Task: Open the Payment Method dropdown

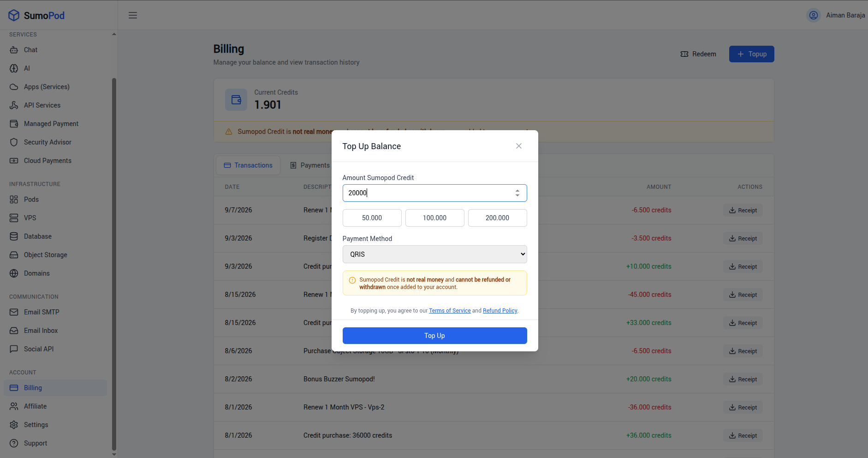Action: (434, 254)
